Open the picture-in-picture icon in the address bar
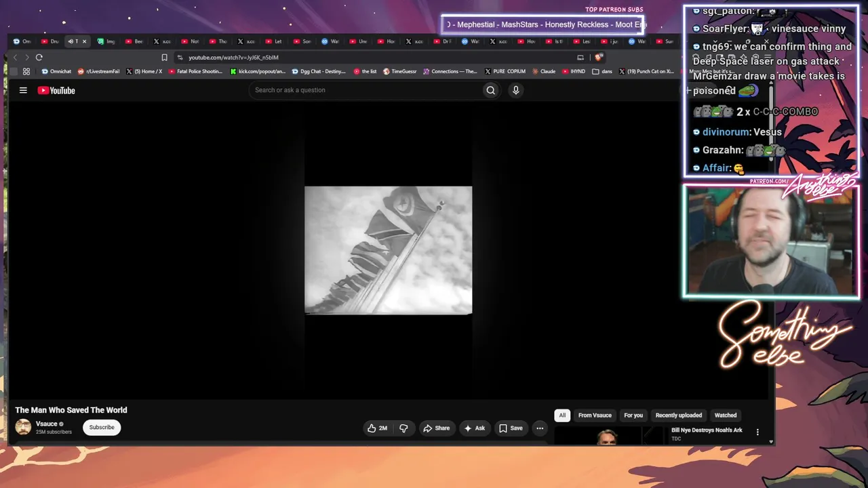Viewport: 868px width, 488px height. click(x=580, y=58)
